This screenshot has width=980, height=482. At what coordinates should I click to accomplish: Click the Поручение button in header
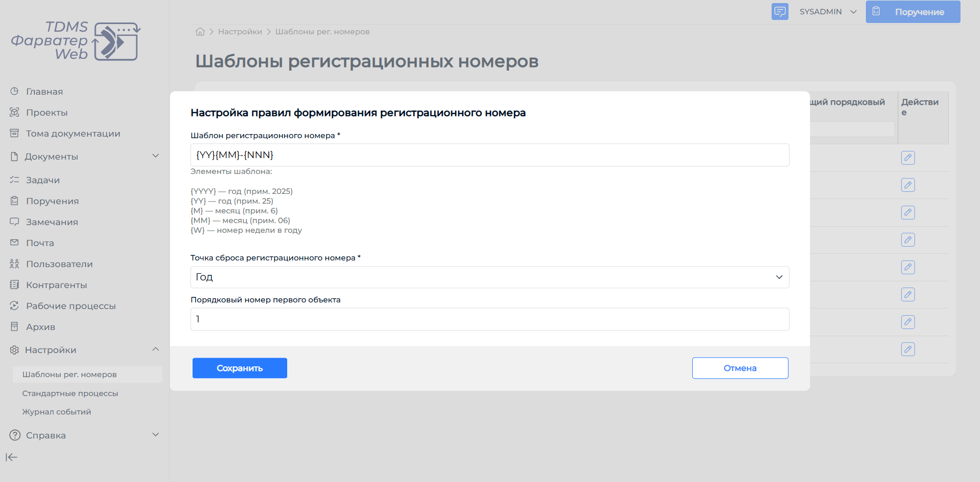(x=913, y=12)
